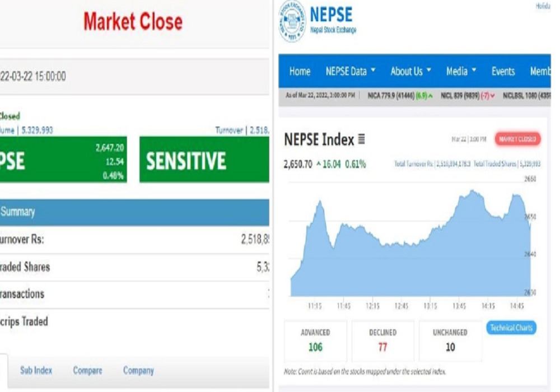Click the ADVANCED 106 count box
The image size is (560, 392).
pyautogui.click(x=315, y=341)
